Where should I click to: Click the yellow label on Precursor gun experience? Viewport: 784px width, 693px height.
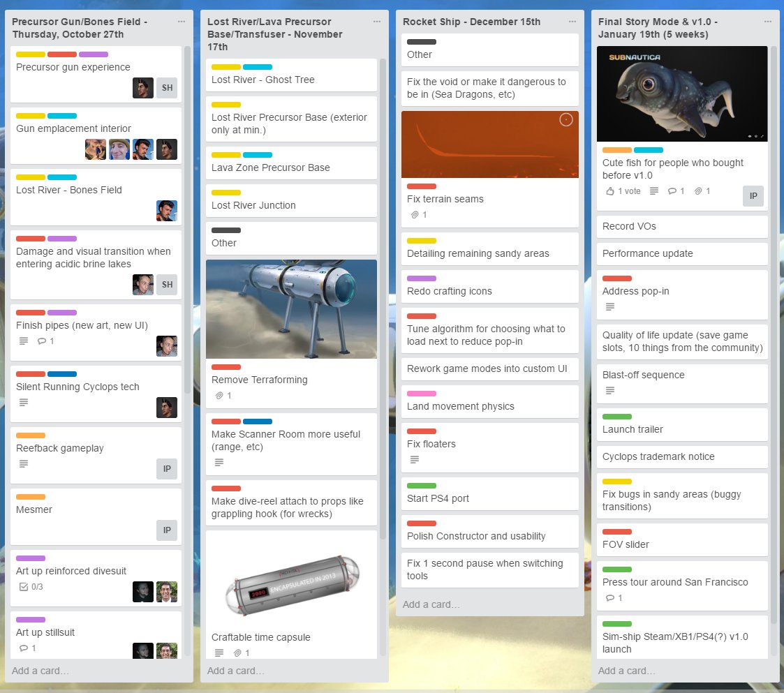point(31,54)
